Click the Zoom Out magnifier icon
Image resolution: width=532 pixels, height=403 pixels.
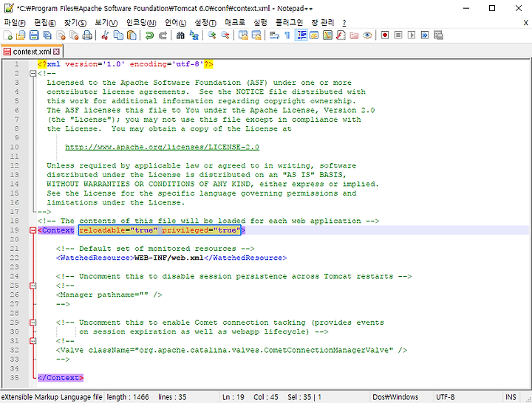[225, 35]
